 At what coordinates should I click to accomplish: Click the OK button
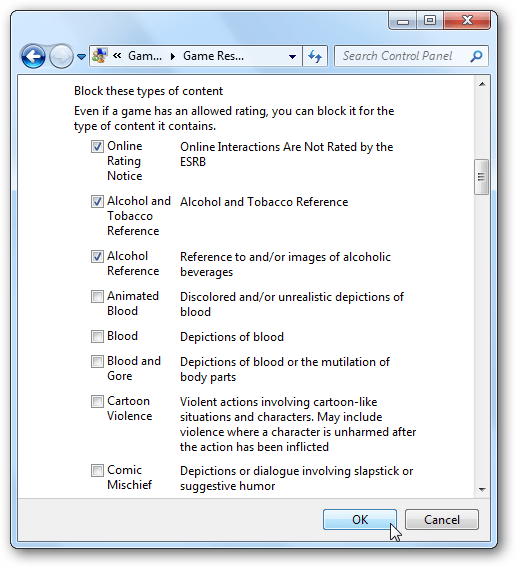(x=360, y=520)
